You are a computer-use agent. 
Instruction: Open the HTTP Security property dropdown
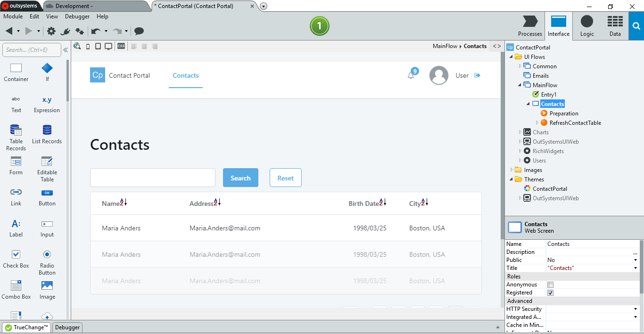point(636,309)
